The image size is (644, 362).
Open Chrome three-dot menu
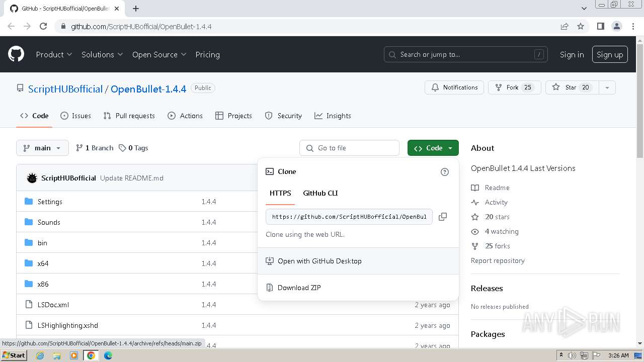point(633,26)
